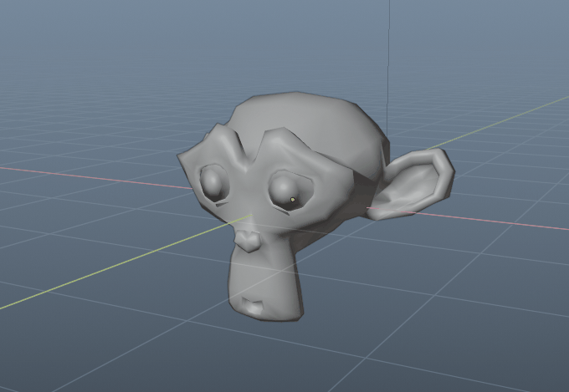This screenshot has height=392, width=569.
Task: Click the monkey's eyeball without the yellow dot
Action: (x=213, y=183)
